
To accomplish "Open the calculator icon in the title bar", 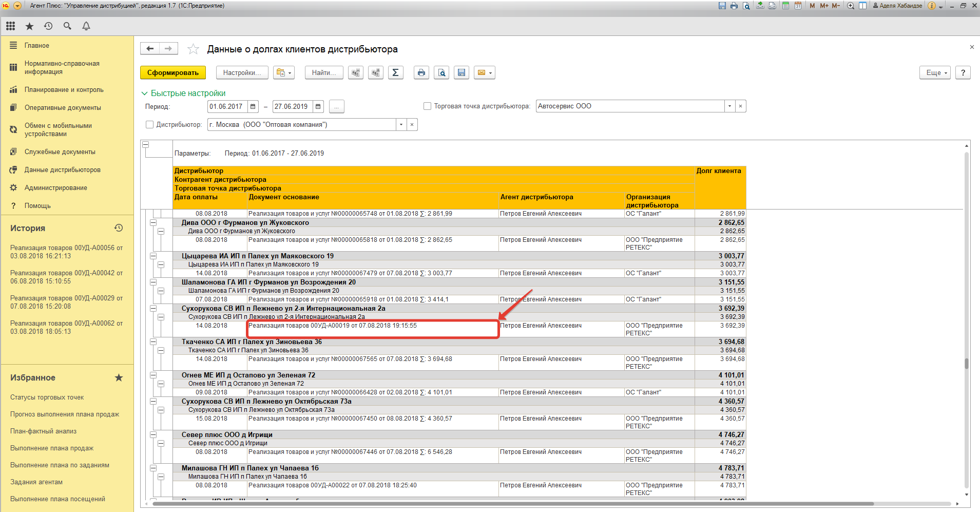I will pyautogui.click(x=786, y=6).
